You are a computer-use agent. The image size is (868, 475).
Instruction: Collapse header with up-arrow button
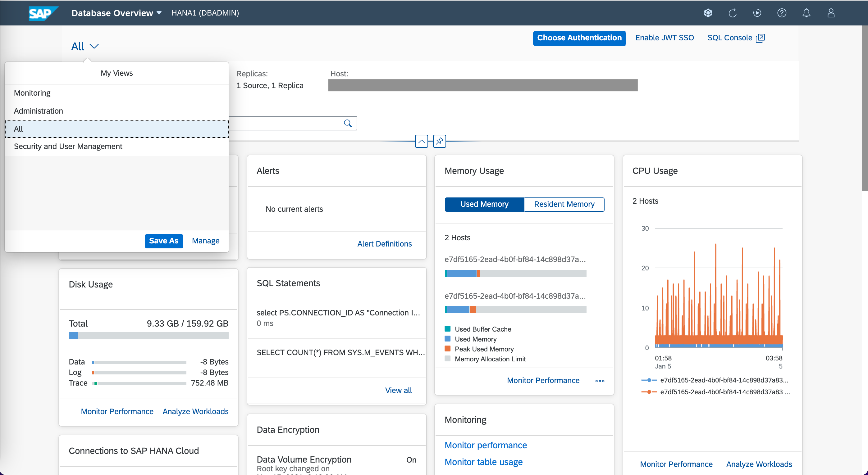click(421, 141)
